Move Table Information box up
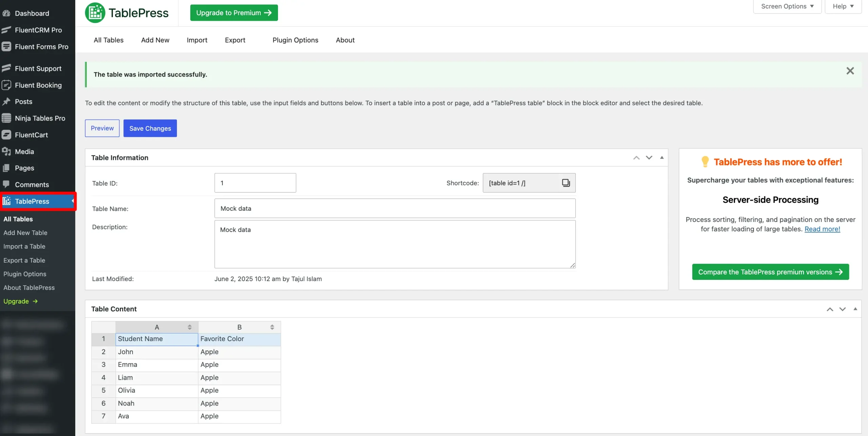The image size is (868, 436). [x=636, y=158]
